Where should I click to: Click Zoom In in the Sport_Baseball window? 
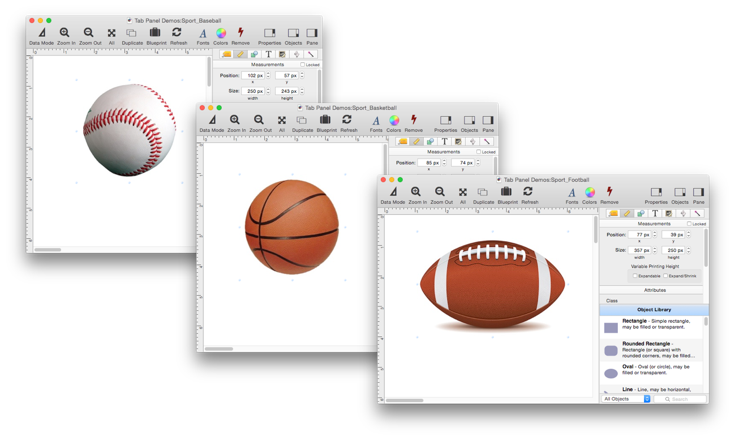coord(66,36)
